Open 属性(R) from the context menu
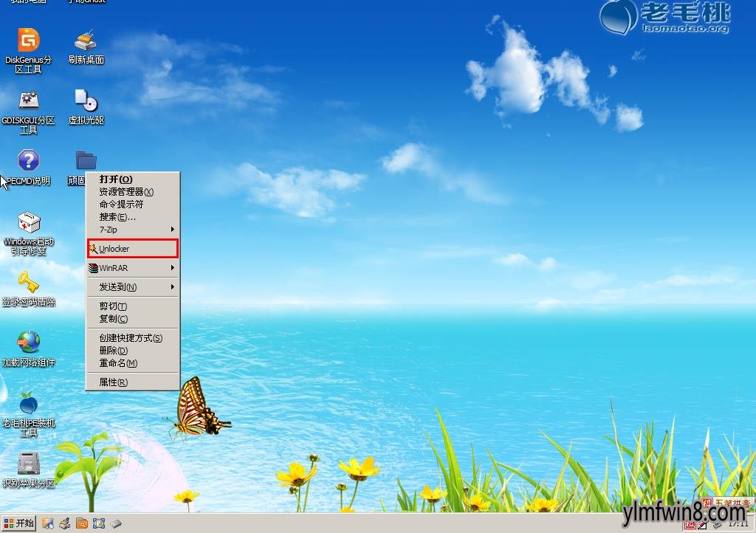 point(133,382)
